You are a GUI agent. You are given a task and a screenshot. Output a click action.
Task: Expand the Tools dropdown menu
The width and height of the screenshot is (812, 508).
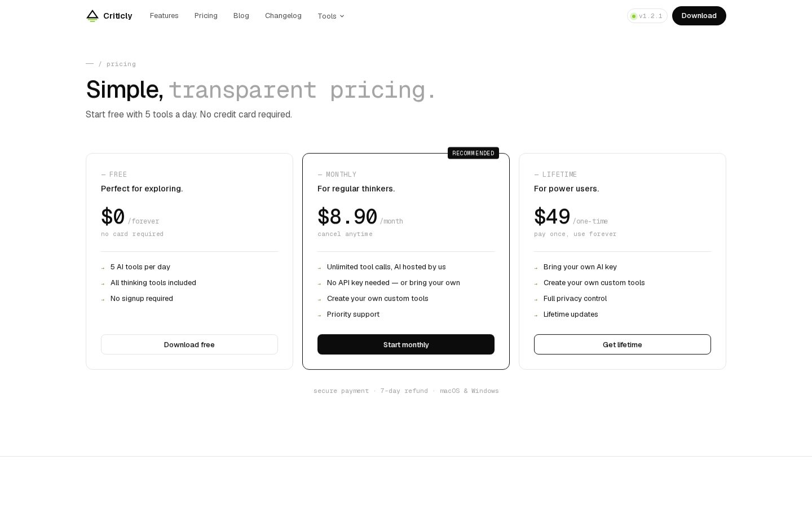point(331,16)
